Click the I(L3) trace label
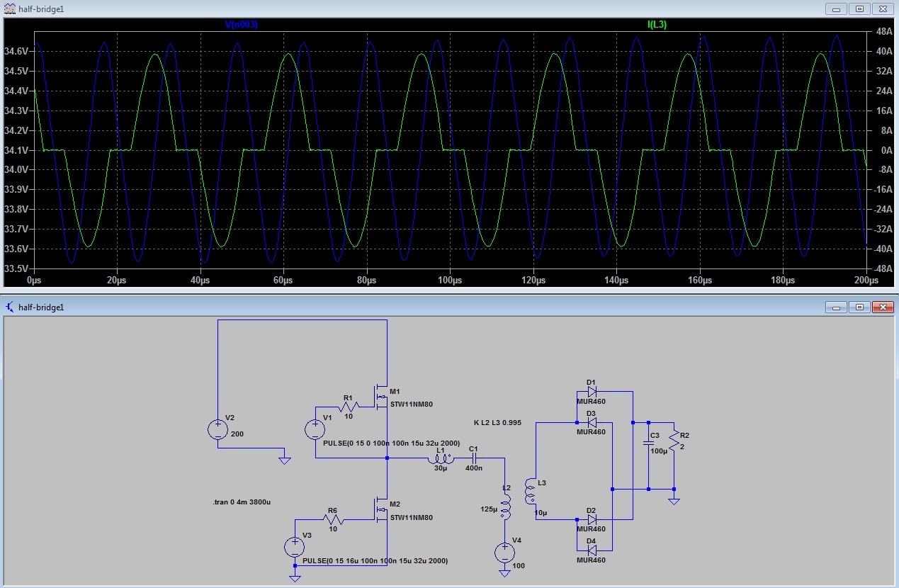The image size is (899, 588). click(x=657, y=24)
